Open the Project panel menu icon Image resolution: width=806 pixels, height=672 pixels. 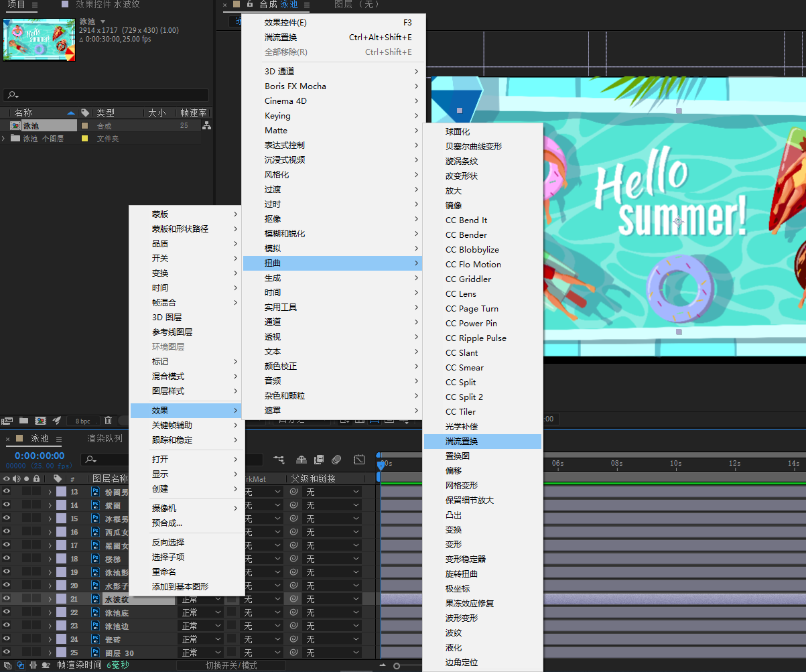[35, 5]
